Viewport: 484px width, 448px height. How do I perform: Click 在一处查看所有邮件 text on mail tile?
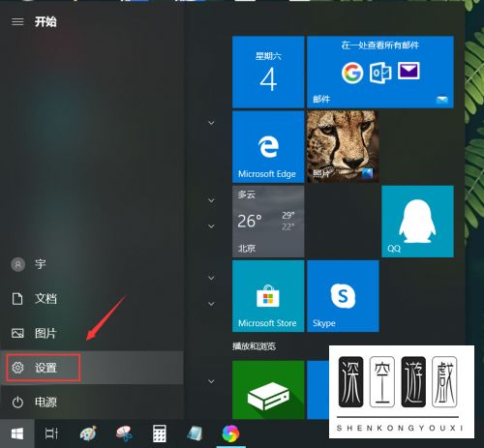point(380,45)
